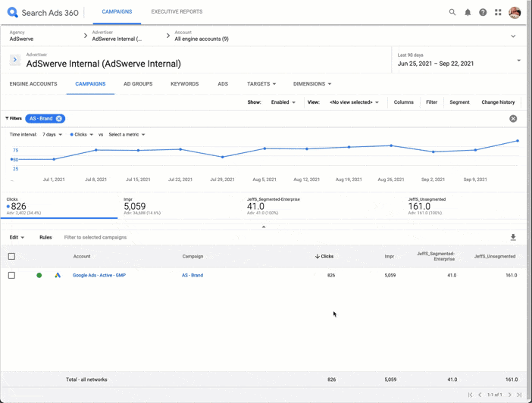
Task: Sort by the Campaign column header
Action: [192, 256]
